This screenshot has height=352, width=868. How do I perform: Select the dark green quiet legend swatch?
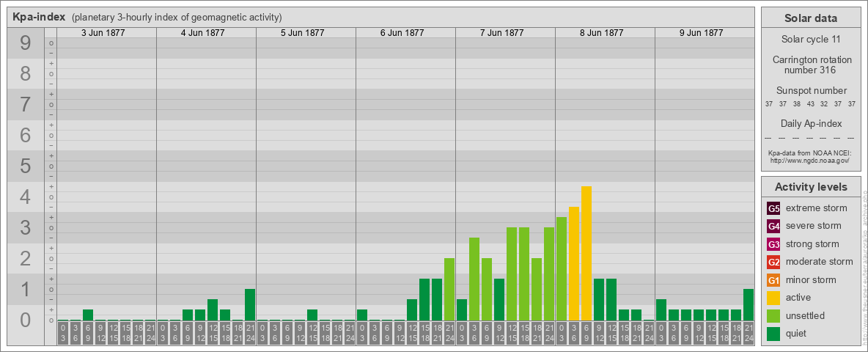coord(773,333)
